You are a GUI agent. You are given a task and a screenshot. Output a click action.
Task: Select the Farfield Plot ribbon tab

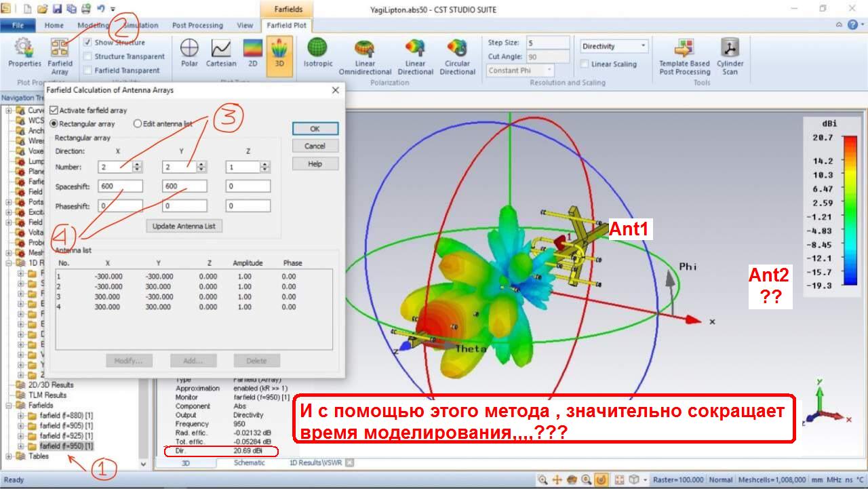tap(286, 25)
